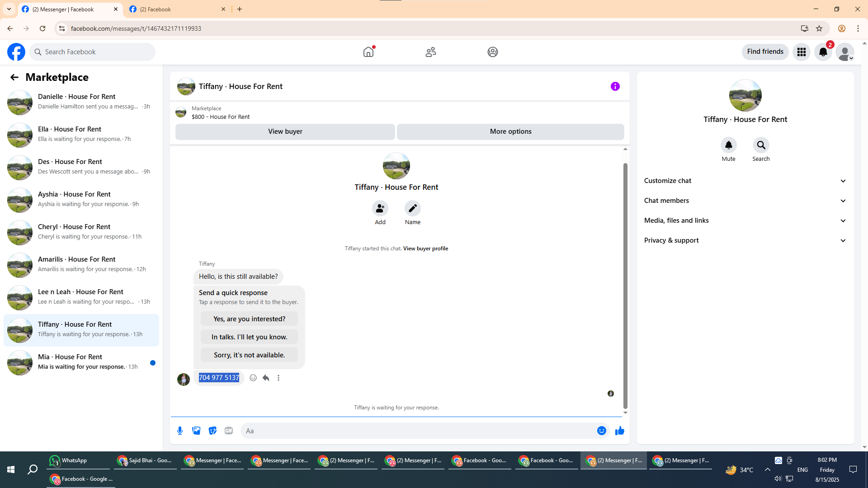Click the View buyer button
The image size is (868, 488).
click(285, 131)
